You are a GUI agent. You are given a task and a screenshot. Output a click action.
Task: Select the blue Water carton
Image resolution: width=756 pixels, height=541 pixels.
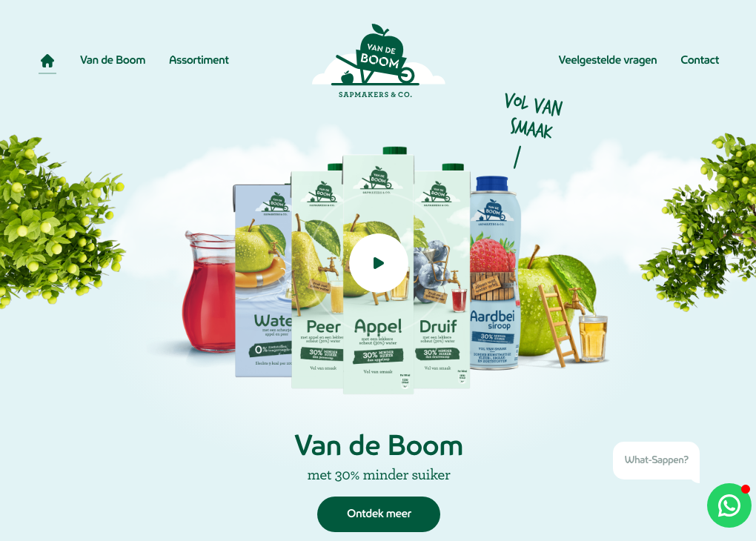[263, 281]
